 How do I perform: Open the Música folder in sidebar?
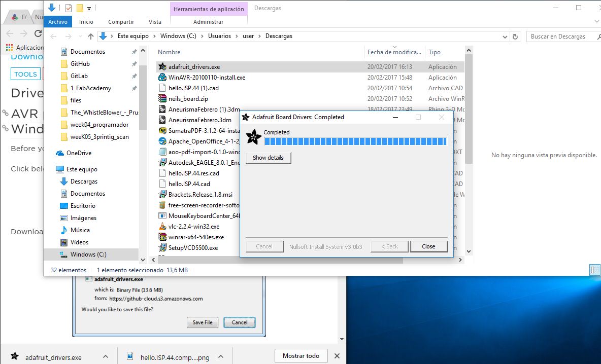point(75,230)
